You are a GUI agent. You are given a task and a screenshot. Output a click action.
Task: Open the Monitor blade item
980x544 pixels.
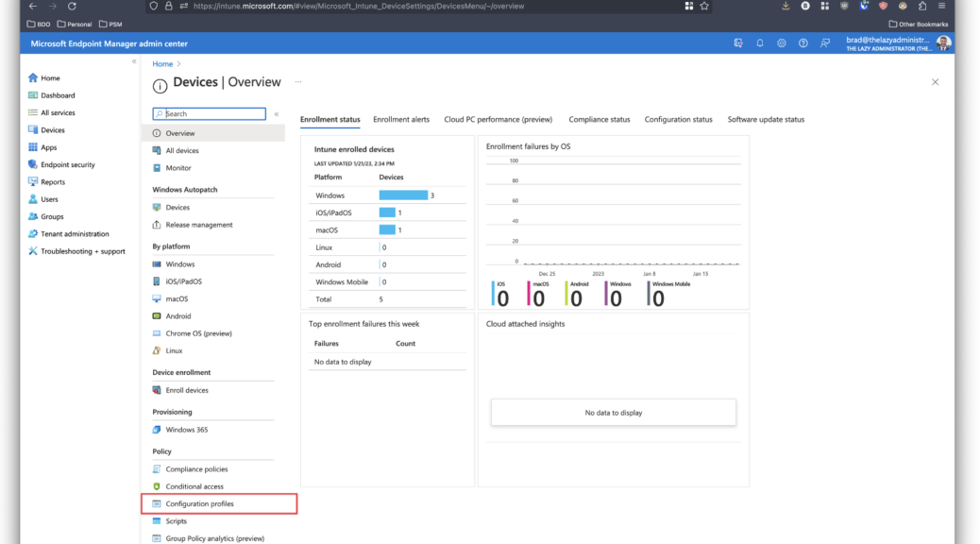(x=172, y=168)
